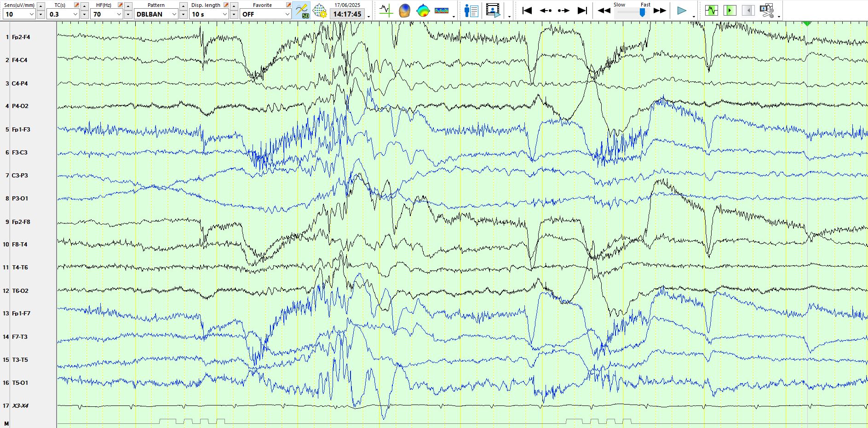Click the 14:17:45 time display
The width and height of the screenshot is (868, 428).
click(x=347, y=14)
